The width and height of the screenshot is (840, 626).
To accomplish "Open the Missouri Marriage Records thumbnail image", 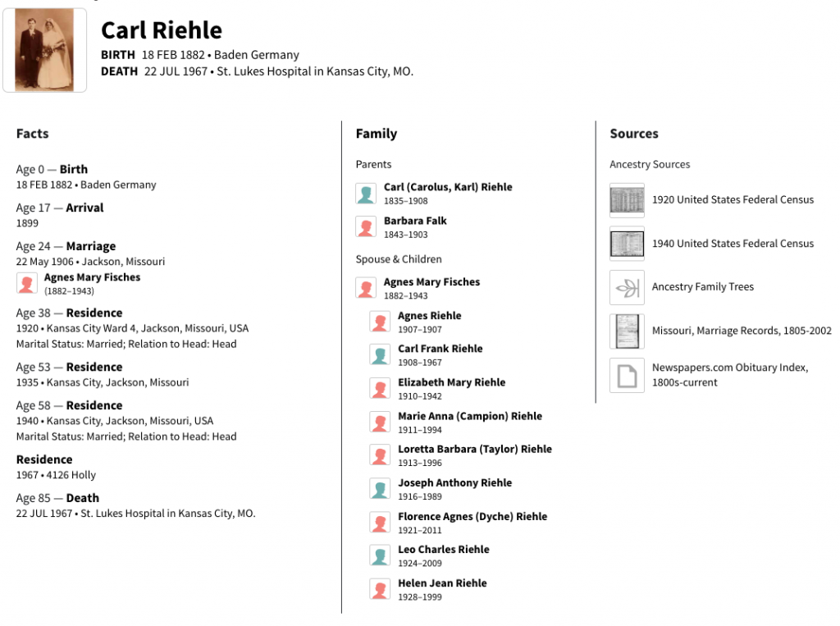I will [627, 331].
